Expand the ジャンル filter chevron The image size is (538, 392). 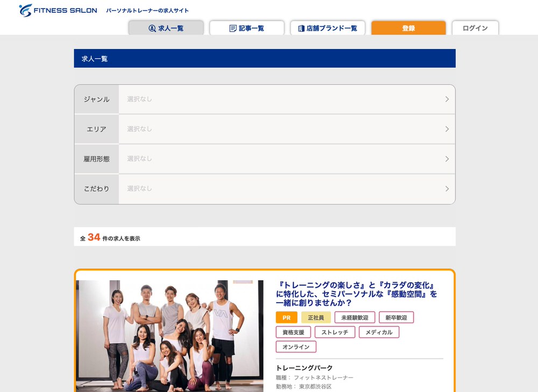(x=447, y=99)
